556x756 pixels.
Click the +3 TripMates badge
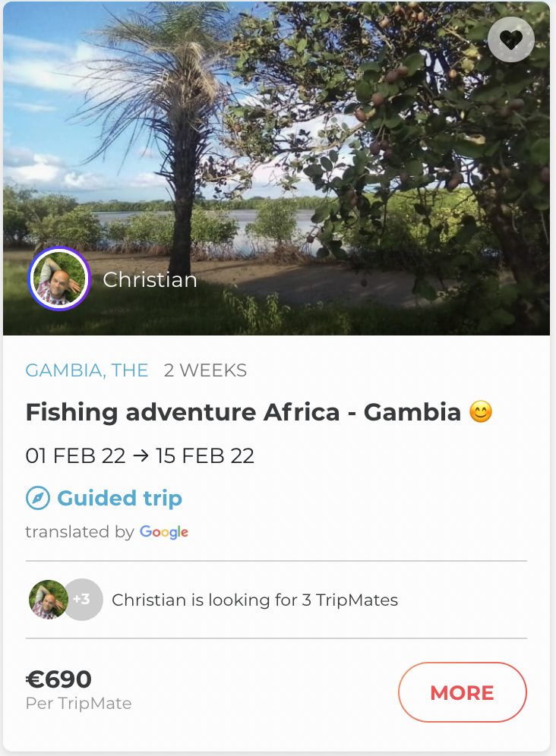coord(82,600)
